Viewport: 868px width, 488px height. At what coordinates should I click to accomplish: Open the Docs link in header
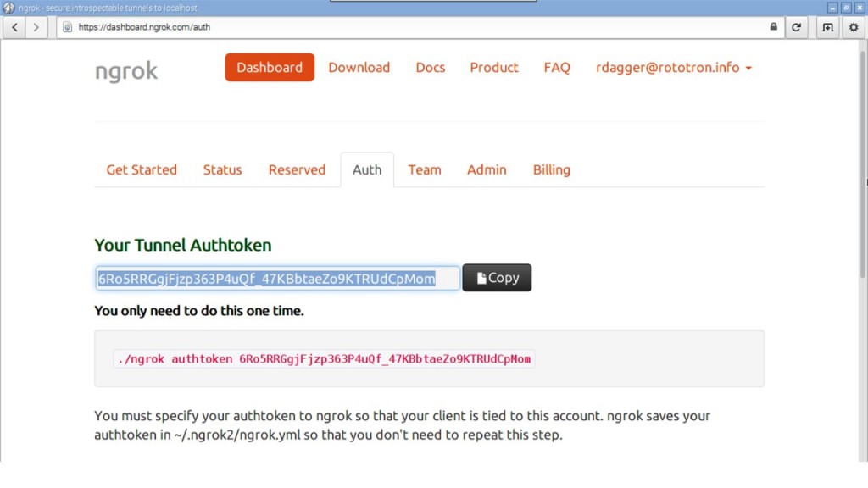[430, 68]
